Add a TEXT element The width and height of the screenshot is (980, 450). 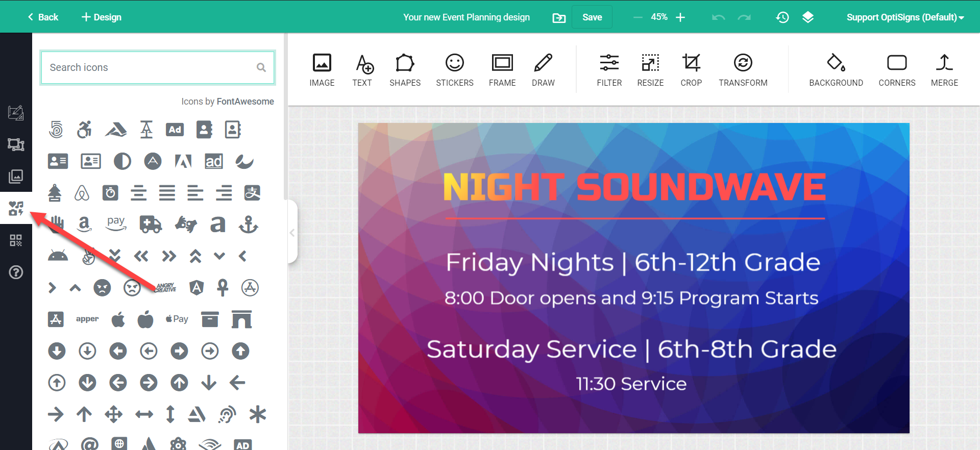click(x=363, y=70)
